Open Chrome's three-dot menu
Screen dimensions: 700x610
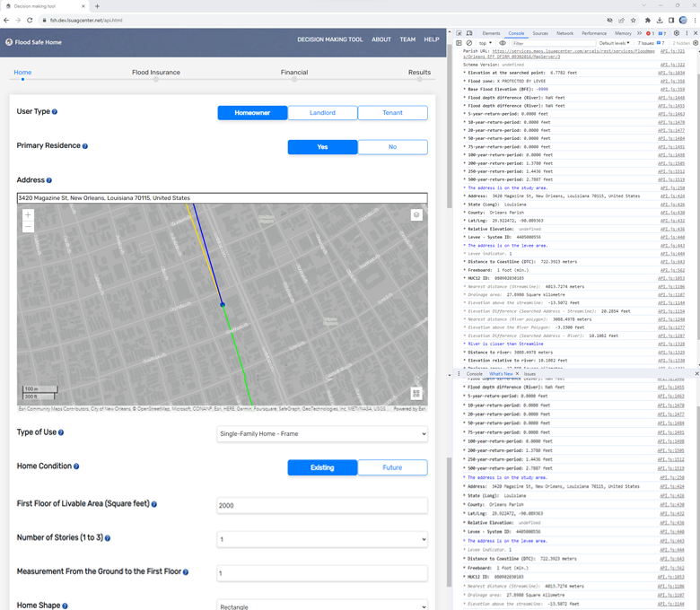click(x=695, y=20)
